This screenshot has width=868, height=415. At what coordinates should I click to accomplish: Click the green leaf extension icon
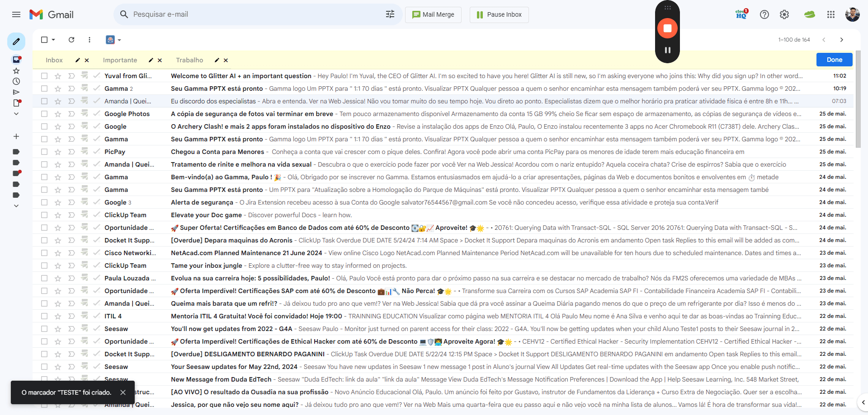pos(809,14)
